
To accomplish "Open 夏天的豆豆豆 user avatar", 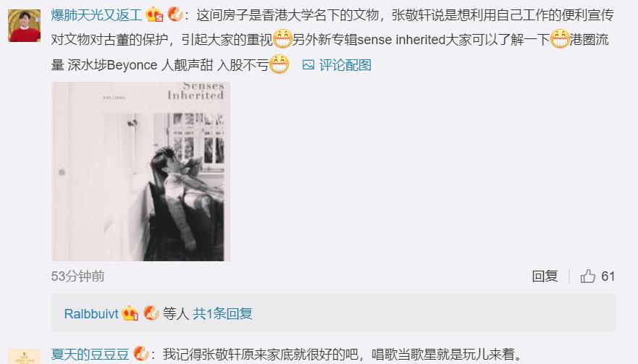I will coord(25,356).
